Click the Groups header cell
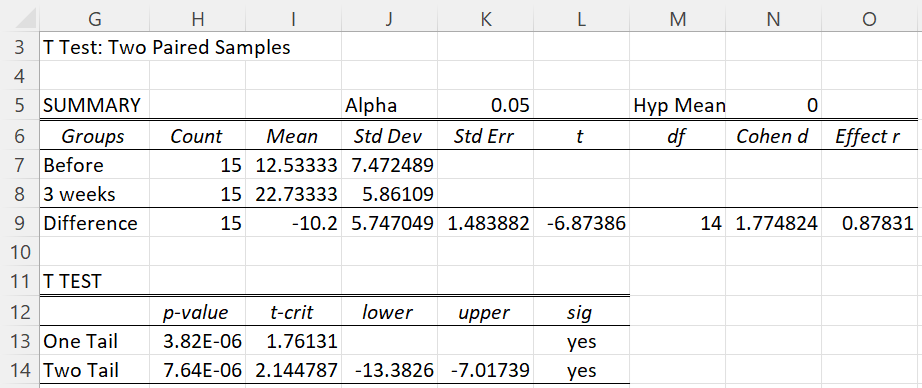 point(94,136)
